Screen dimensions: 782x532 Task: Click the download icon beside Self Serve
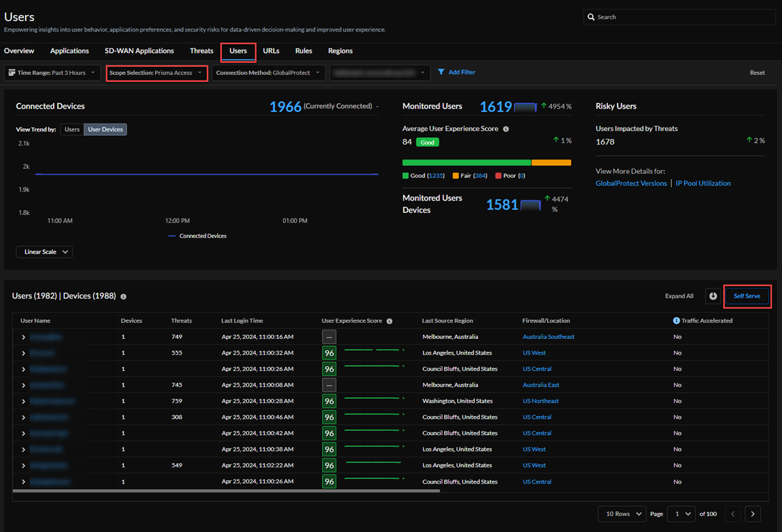click(713, 296)
